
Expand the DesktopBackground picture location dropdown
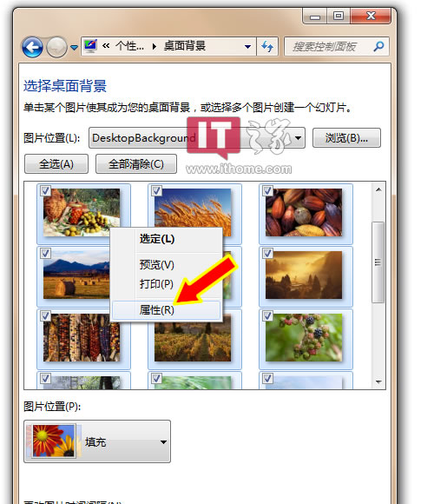[x=298, y=138]
